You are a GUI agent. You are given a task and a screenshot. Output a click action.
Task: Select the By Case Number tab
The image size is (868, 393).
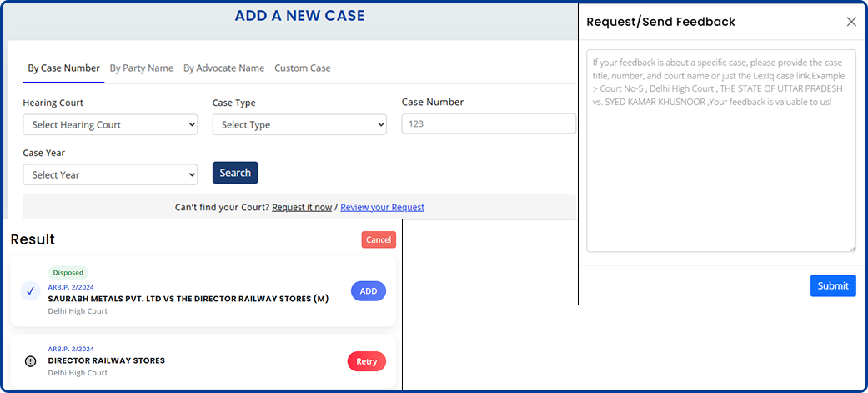63,68
